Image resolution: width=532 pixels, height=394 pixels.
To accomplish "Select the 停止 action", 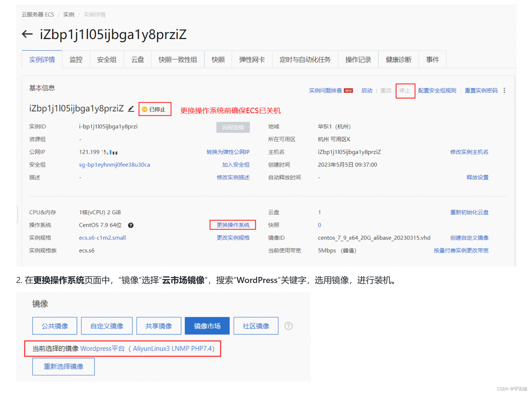I will (x=405, y=90).
